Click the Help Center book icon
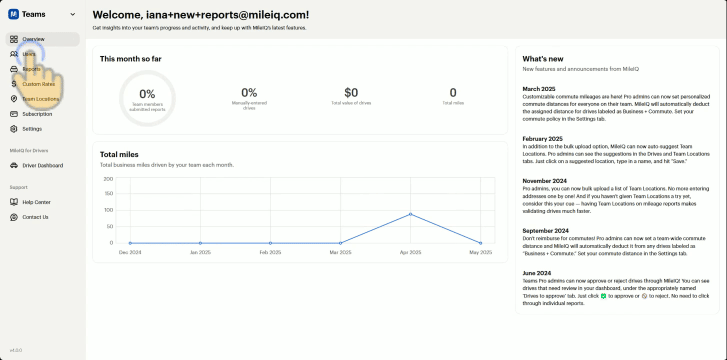Image resolution: width=727 pixels, height=360 pixels. 14,202
